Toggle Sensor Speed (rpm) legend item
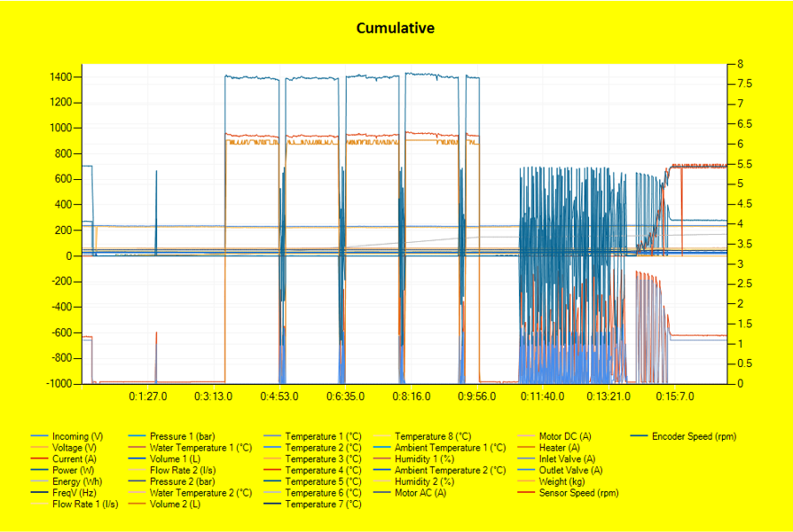 (578, 492)
